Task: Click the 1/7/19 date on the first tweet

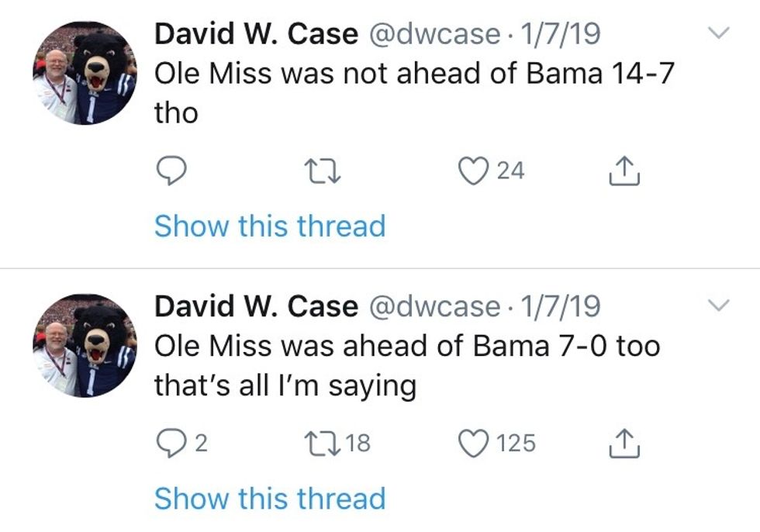Action: (x=558, y=33)
